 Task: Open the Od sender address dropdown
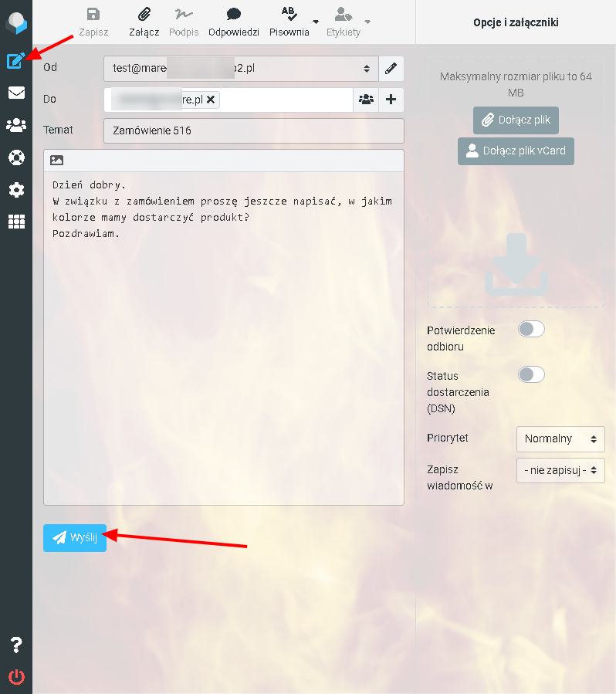(x=241, y=69)
